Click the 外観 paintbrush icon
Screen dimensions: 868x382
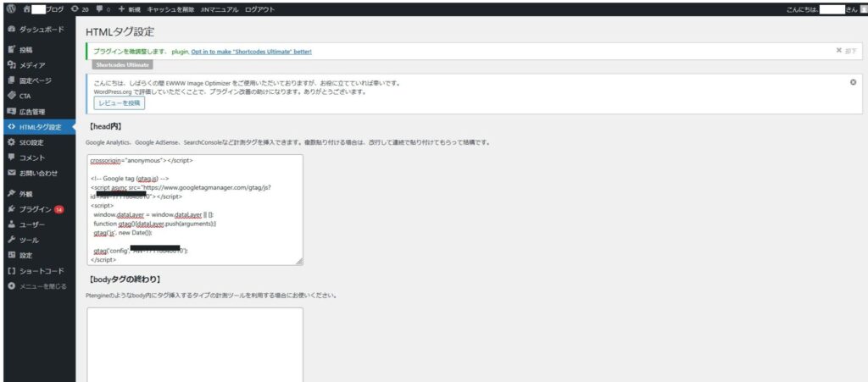pos(12,194)
